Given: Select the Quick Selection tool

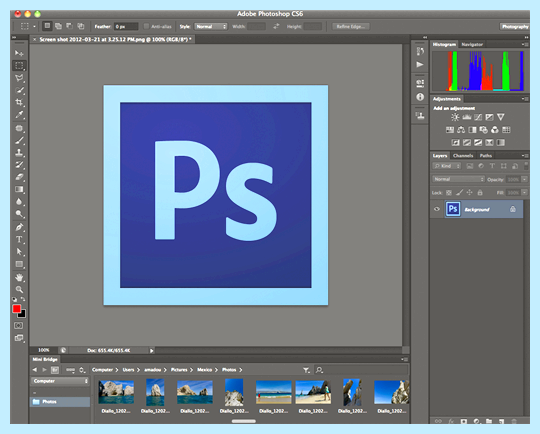Looking at the screenshot, I should pos(19,90).
